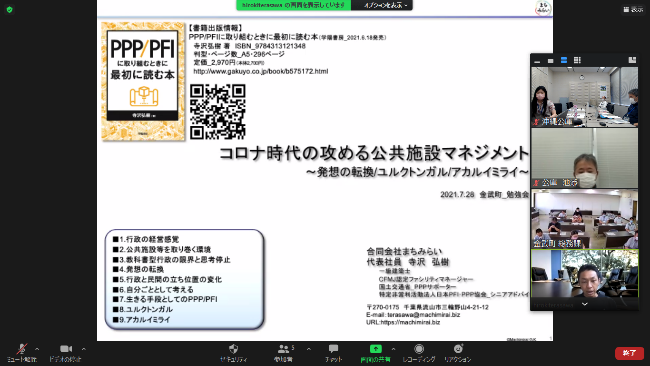Click the green Share Screen button
The image size is (650, 366).
[x=376, y=353]
